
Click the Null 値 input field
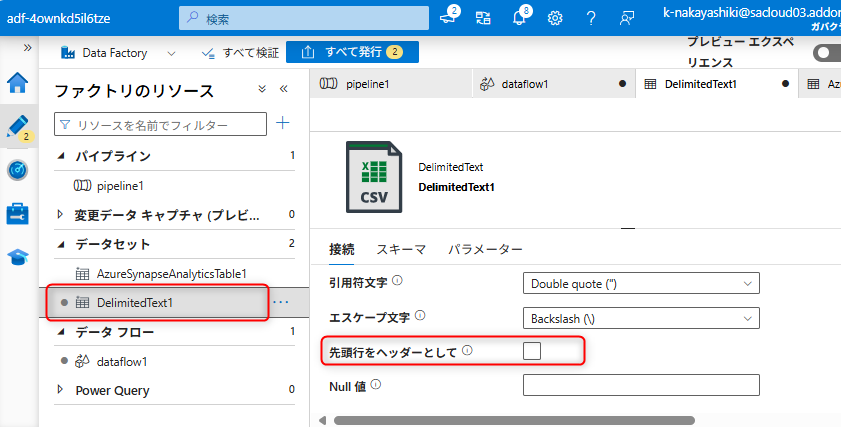point(641,385)
